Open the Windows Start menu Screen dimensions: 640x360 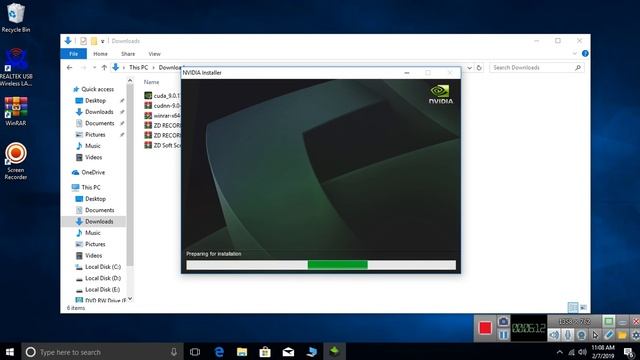click(10, 352)
